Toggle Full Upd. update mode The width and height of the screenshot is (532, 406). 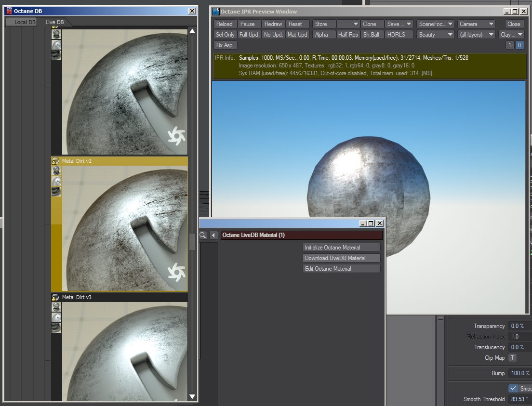tap(249, 35)
